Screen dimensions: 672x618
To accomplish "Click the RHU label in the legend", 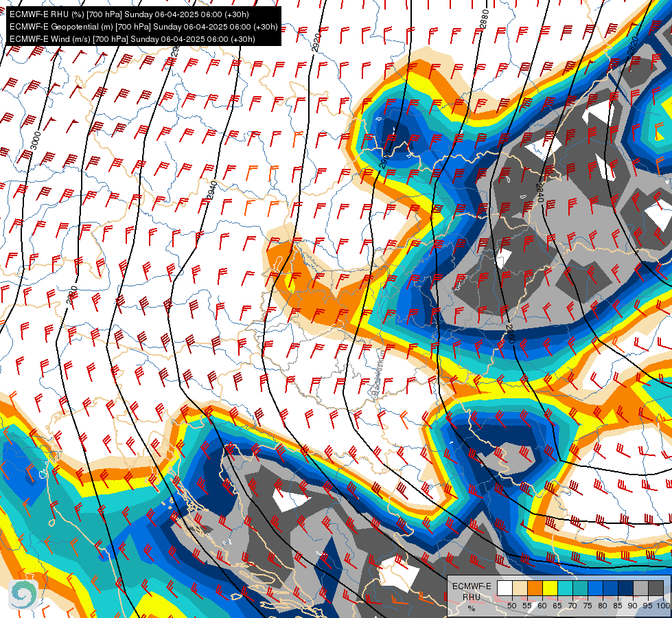I will point(472,597).
